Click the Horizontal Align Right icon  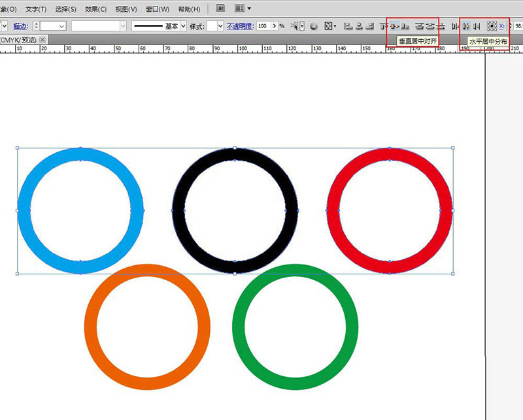point(369,26)
